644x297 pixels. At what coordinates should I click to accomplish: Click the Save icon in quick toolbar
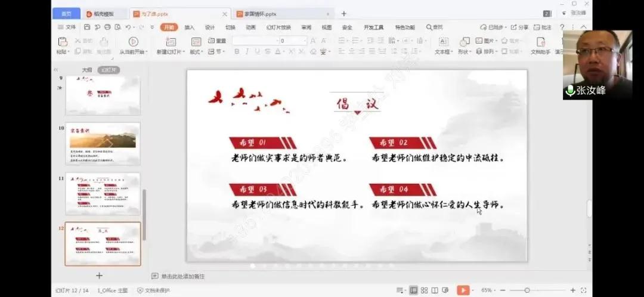pyautogui.click(x=87, y=27)
